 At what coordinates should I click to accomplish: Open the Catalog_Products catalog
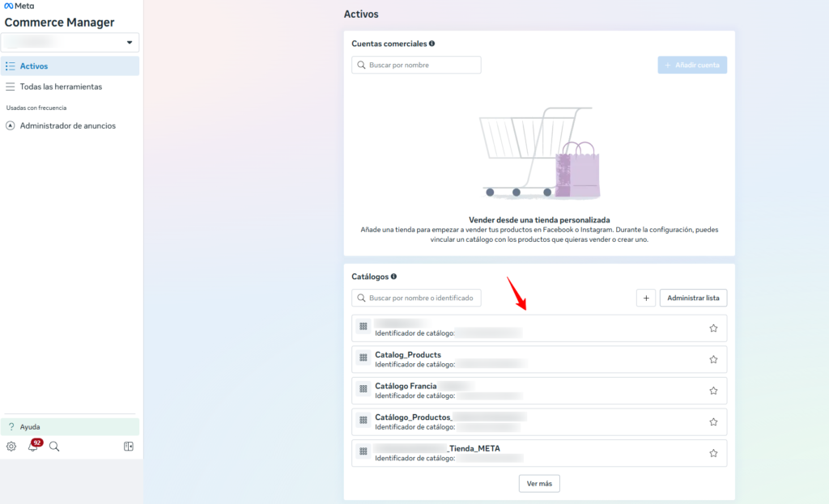(538, 359)
